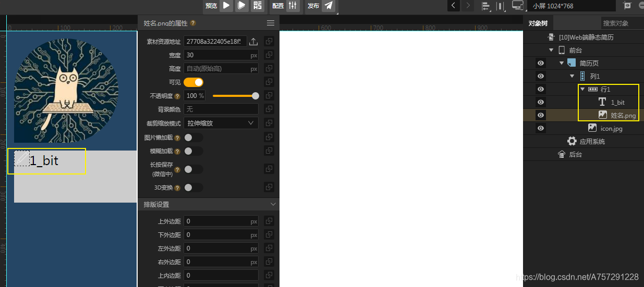644x287 pixels.
Task: Hide the 1_bit text via eye icon
Action: (541, 102)
